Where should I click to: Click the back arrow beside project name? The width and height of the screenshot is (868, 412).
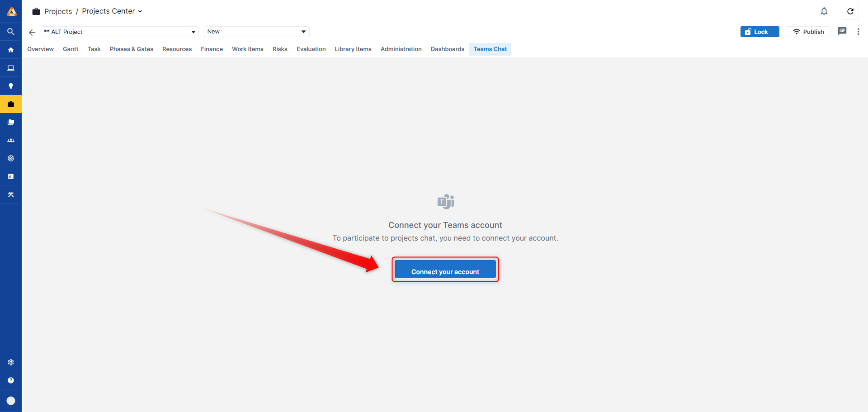pos(32,32)
